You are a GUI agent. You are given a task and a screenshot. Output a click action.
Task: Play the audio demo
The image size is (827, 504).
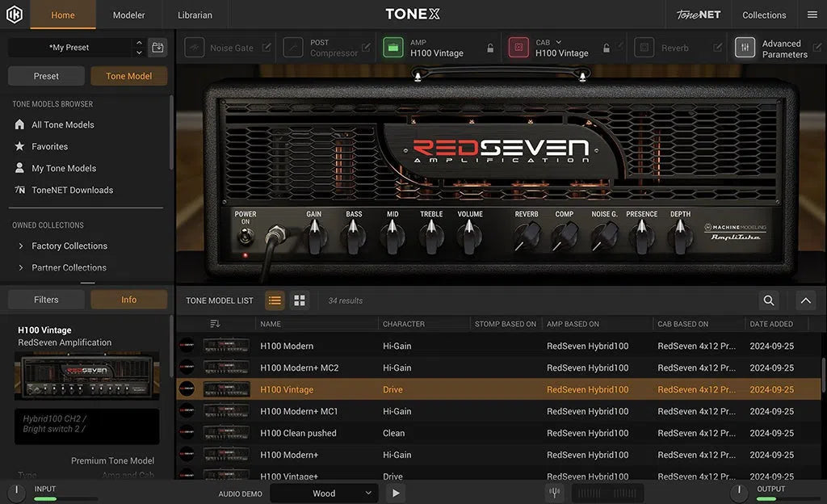(395, 492)
